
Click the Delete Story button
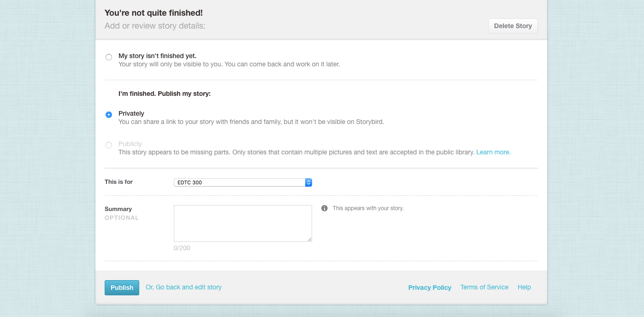click(x=513, y=26)
